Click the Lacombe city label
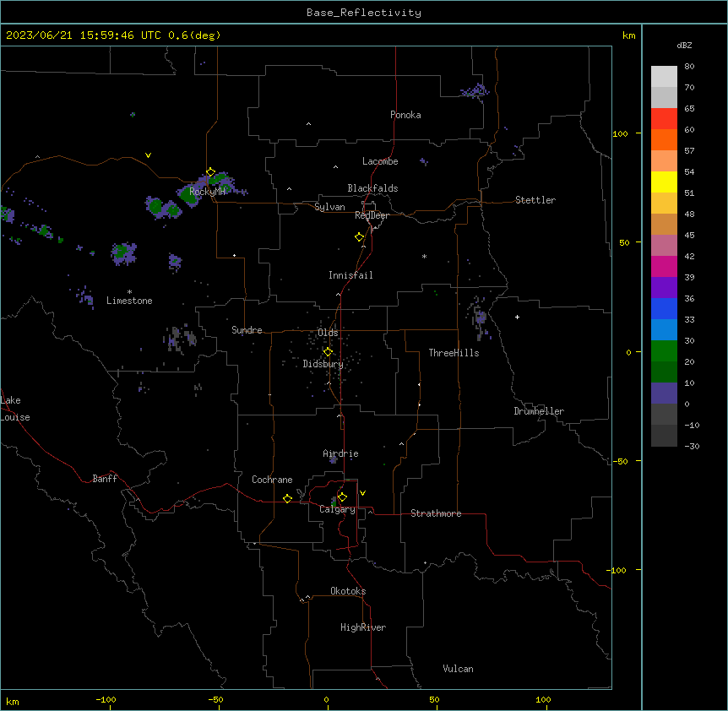The width and height of the screenshot is (728, 711). tap(380, 161)
